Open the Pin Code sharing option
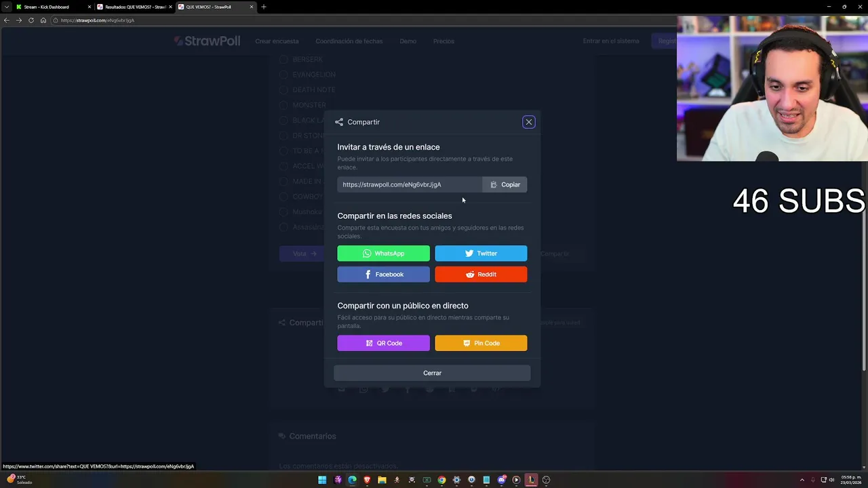 tap(481, 343)
